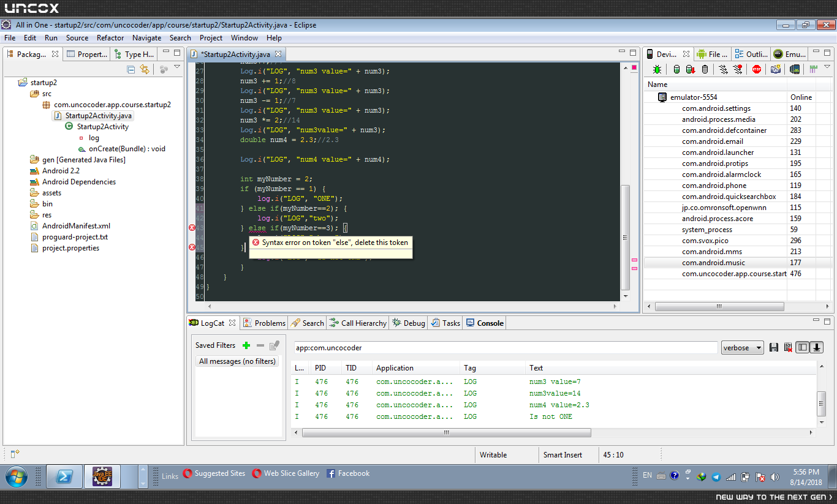
Task: Toggle saved filters view display in LogCat
Action: click(x=803, y=347)
